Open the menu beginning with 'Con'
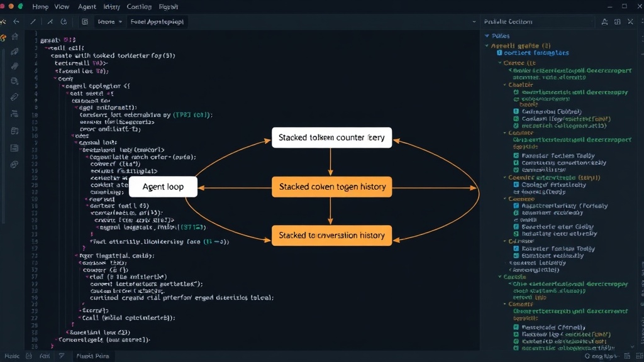The height and width of the screenshot is (362, 644). (139, 7)
